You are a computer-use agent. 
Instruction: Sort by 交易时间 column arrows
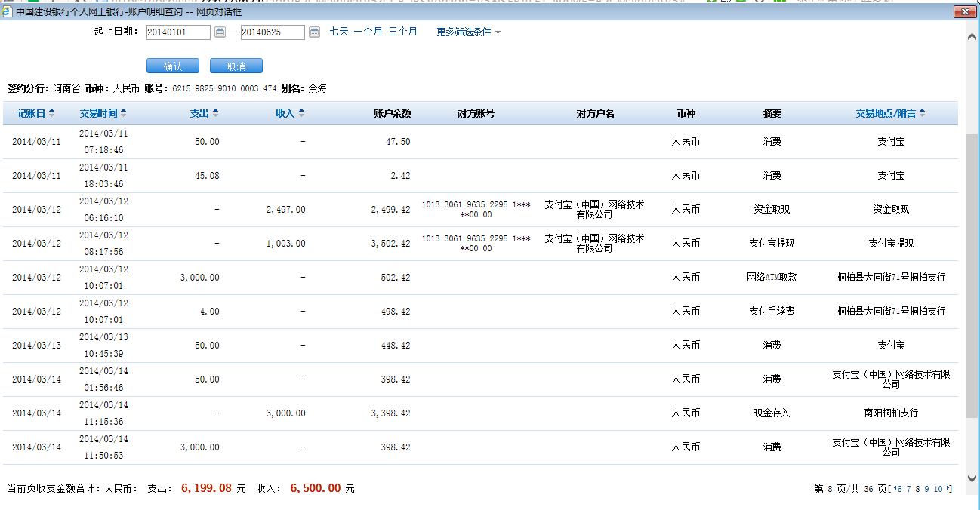[124, 113]
